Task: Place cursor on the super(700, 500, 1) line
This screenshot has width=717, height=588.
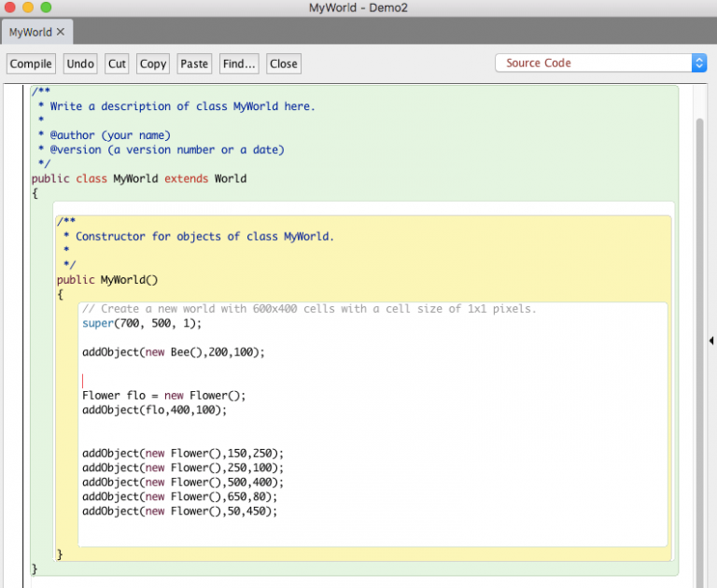Action: (x=142, y=323)
